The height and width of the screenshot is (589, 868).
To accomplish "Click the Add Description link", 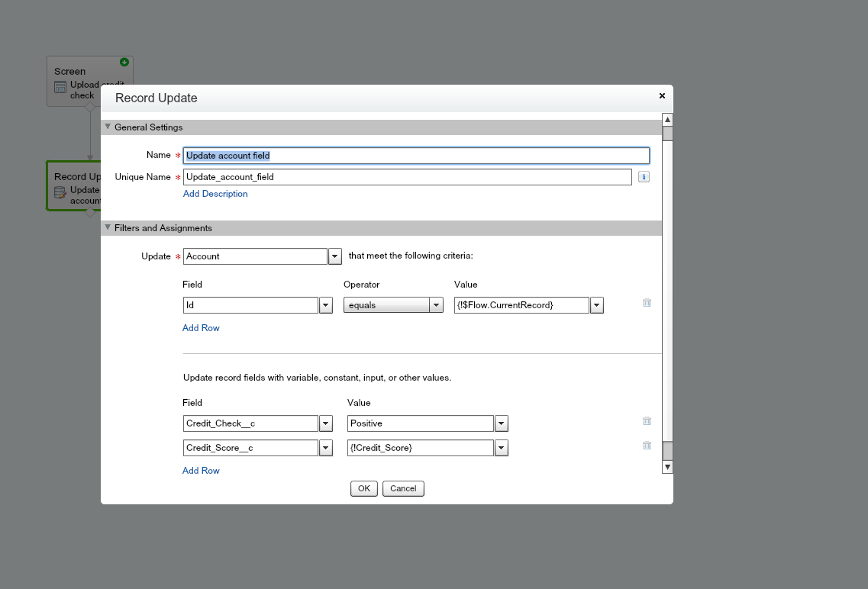I will point(215,194).
